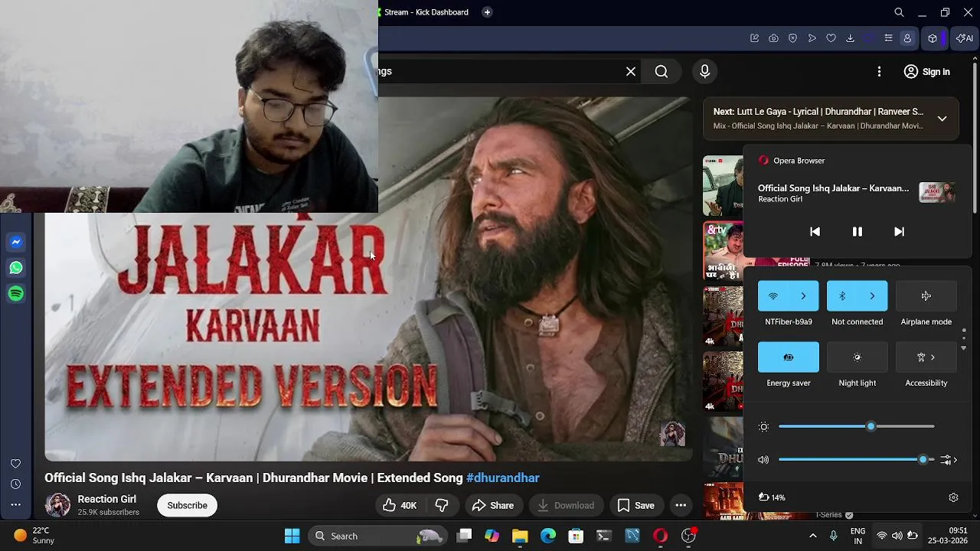Open Opera downloads icon
The width and height of the screenshot is (980, 551).
850,38
